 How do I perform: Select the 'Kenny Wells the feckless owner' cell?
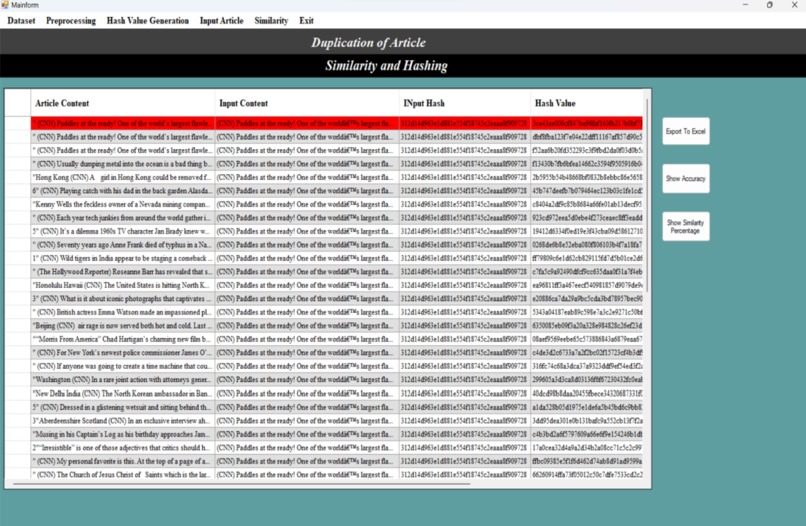click(x=122, y=204)
